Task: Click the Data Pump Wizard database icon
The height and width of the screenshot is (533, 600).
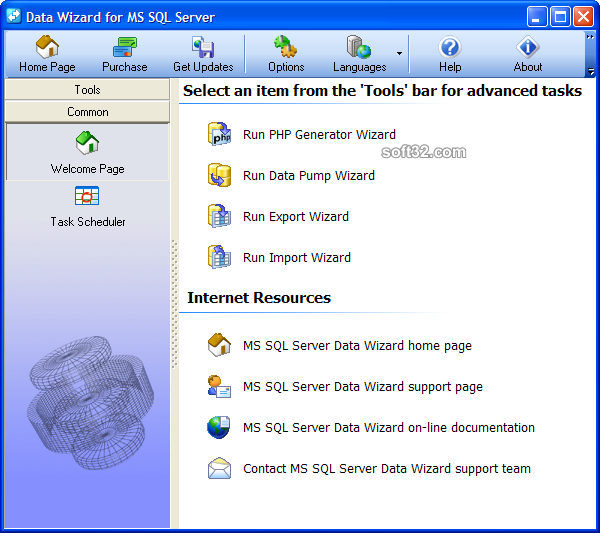Action: 219,175
